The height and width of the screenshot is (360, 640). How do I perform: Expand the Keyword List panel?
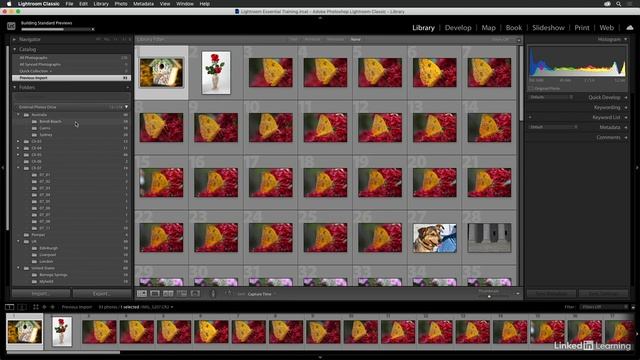[x=626, y=118]
